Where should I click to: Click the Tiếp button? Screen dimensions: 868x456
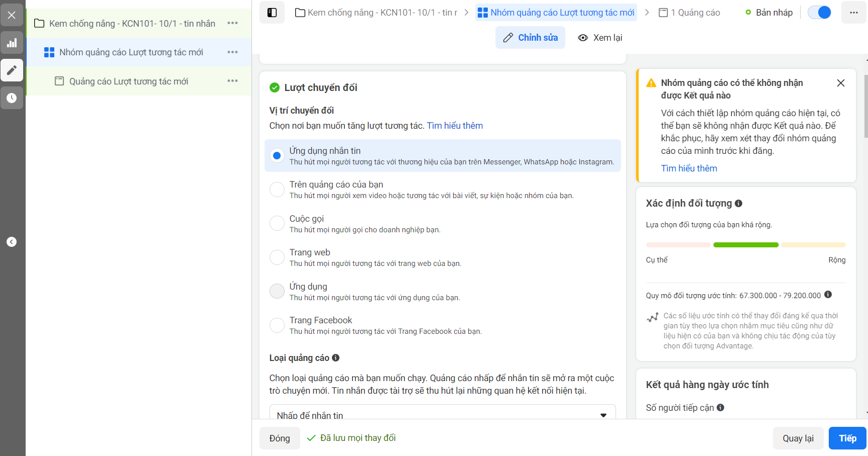point(847,438)
